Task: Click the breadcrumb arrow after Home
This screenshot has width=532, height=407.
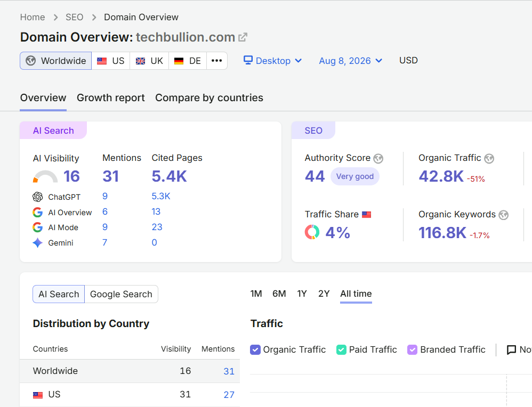Action: coord(55,17)
